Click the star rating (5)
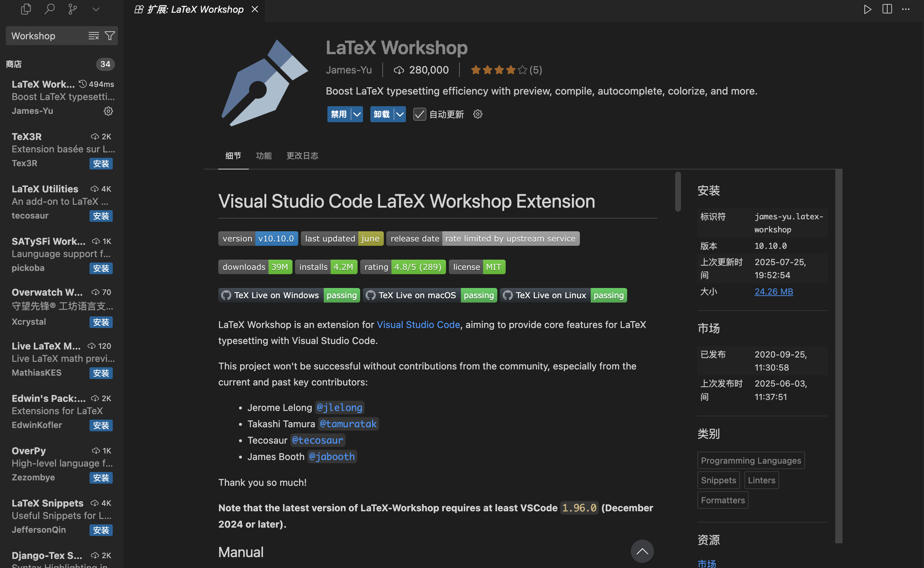924x568 pixels. click(506, 70)
